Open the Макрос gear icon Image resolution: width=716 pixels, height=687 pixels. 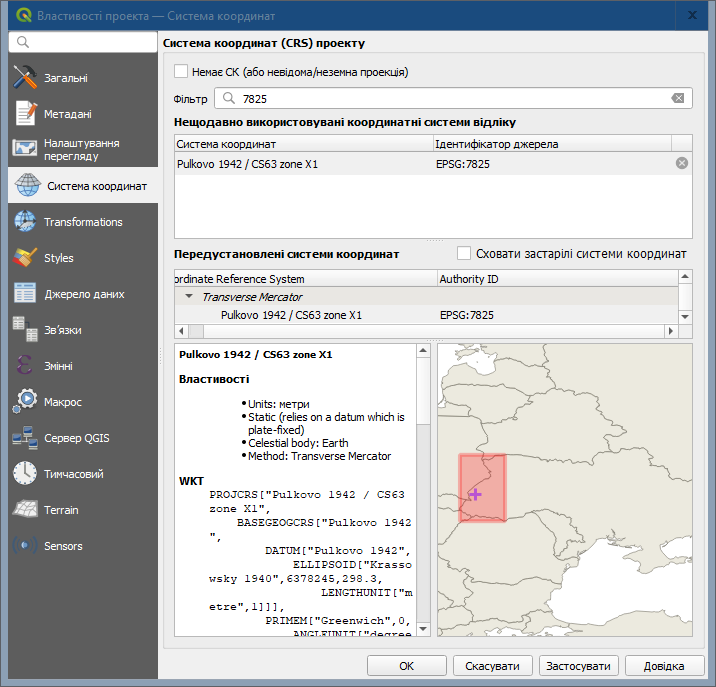tap(25, 402)
